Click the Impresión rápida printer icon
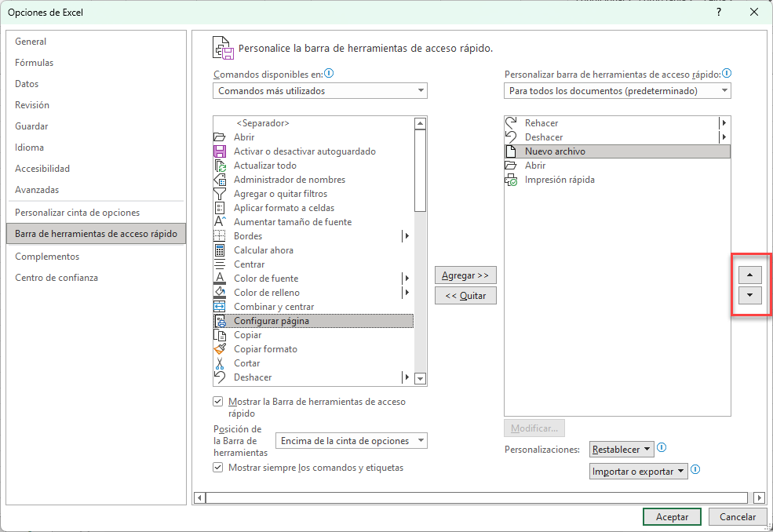 (511, 180)
